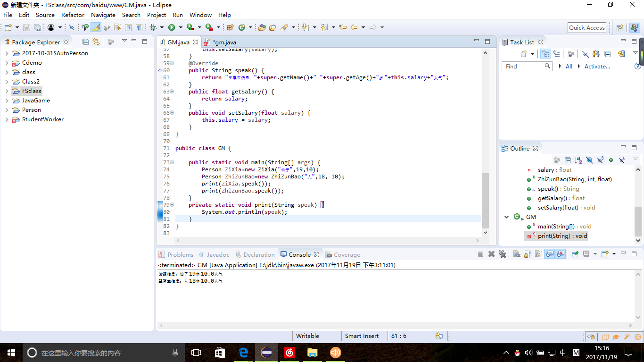The image size is (644, 362).
Task: Collapse the GM class in Outline
Action: (x=507, y=217)
